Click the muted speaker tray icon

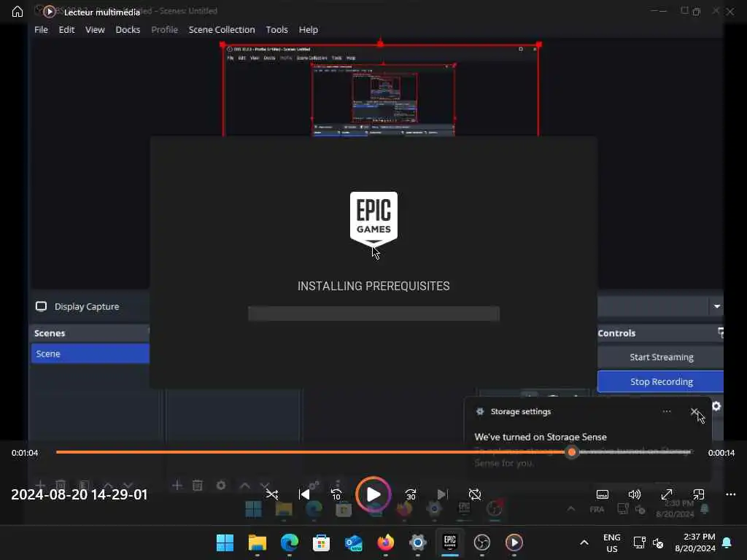coord(658,542)
